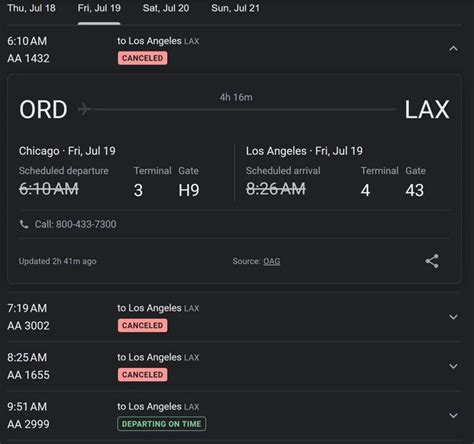
Task: Collapse the AA 1432 flight details
Action: click(453, 49)
